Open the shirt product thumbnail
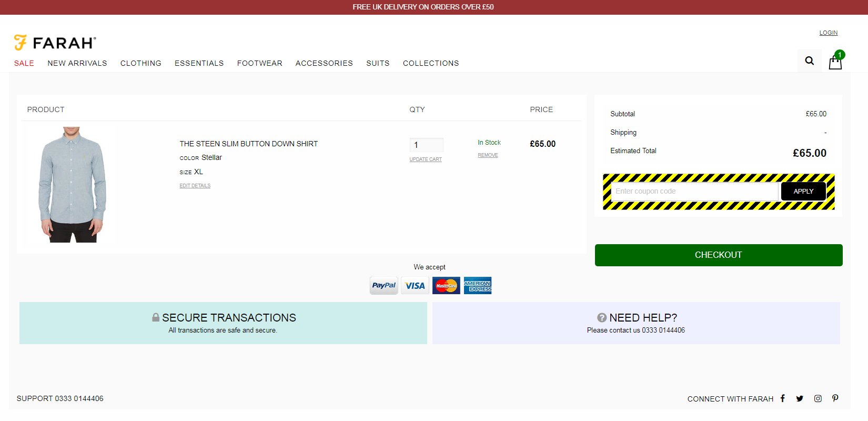The width and height of the screenshot is (868, 421). [x=72, y=184]
